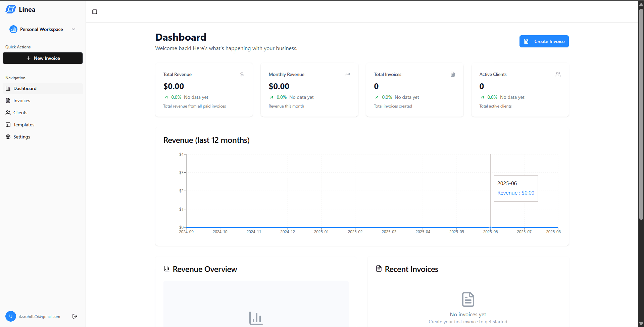
Task: Click the 2025-06 data point on chart
Action: (x=490, y=228)
